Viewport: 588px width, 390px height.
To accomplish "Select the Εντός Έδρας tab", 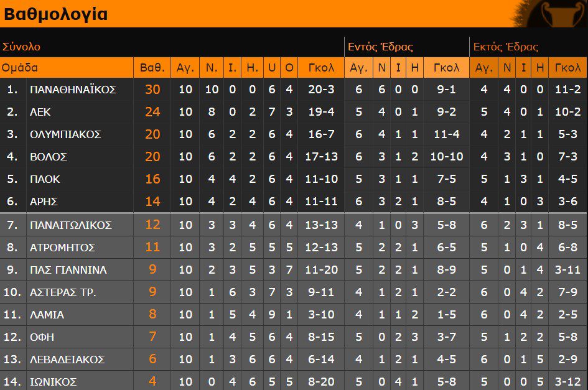I will click(x=380, y=47).
